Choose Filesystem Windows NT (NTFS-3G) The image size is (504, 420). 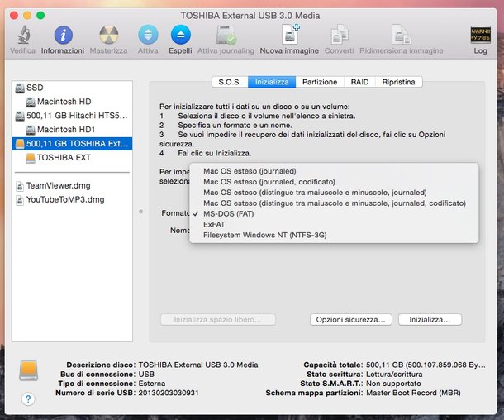pos(334,235)
